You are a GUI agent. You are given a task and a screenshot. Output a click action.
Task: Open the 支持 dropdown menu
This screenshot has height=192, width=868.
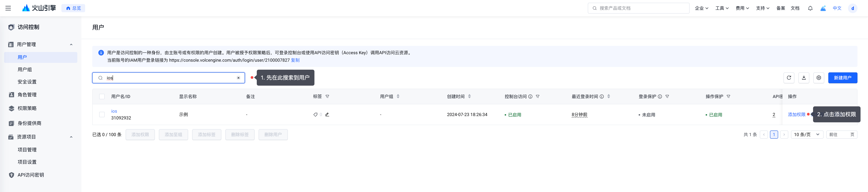coord(763,8)
